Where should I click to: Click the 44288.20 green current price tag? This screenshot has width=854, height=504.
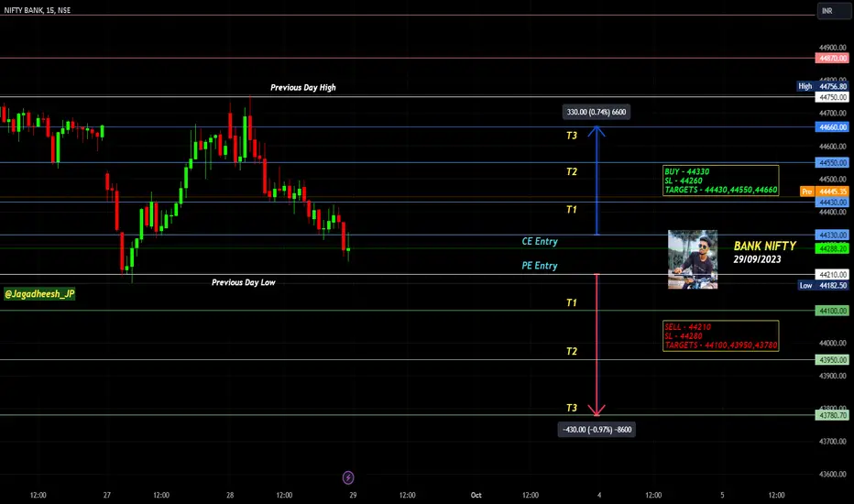(832, 248)
